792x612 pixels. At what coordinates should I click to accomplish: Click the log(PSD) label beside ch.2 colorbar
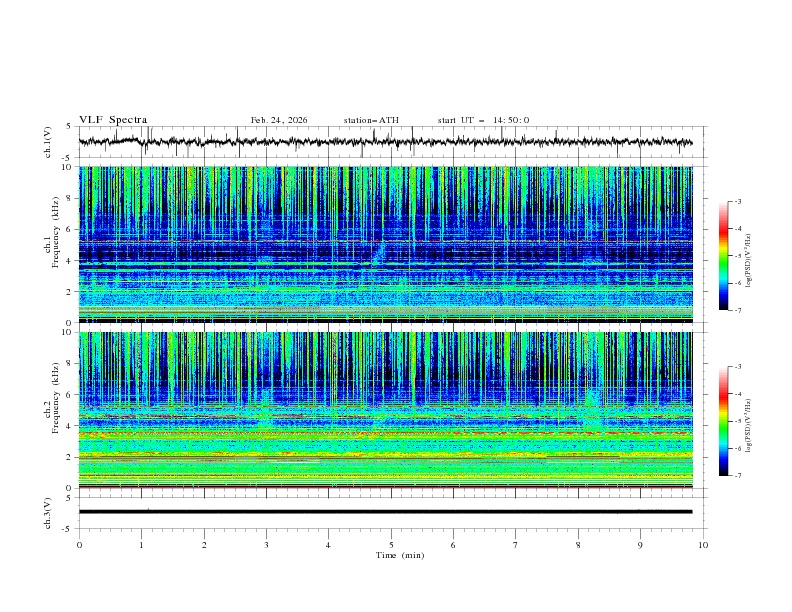point(749,426)
